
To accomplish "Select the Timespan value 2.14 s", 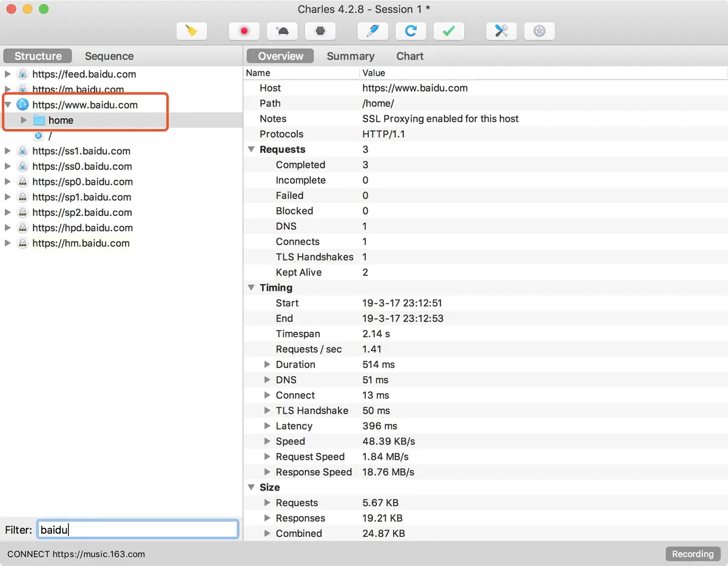I will tap(376, 334).
